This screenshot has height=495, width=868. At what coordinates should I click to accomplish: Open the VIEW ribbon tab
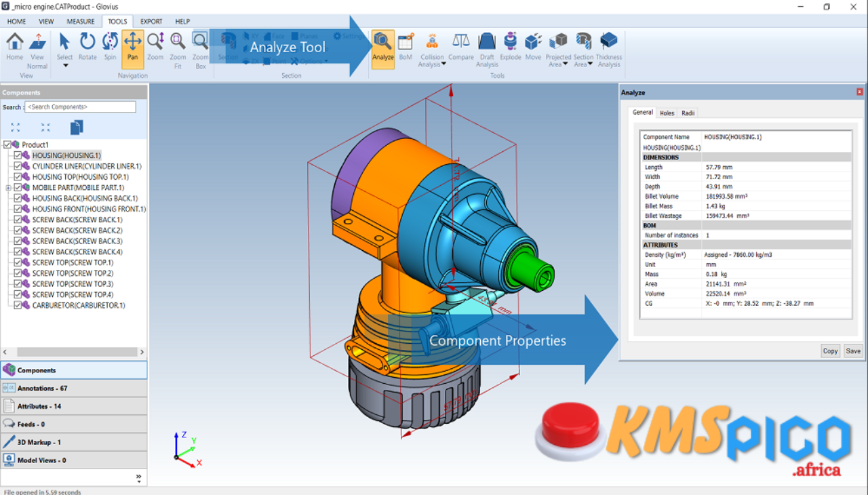click(46, 21)
